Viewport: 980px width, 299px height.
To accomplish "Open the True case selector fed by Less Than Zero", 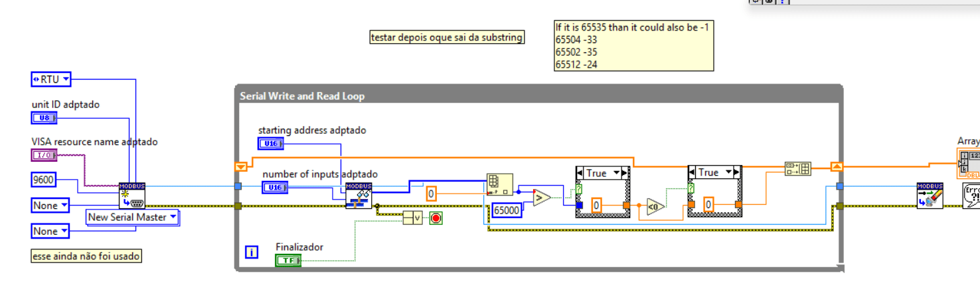I will coord(715,172).
